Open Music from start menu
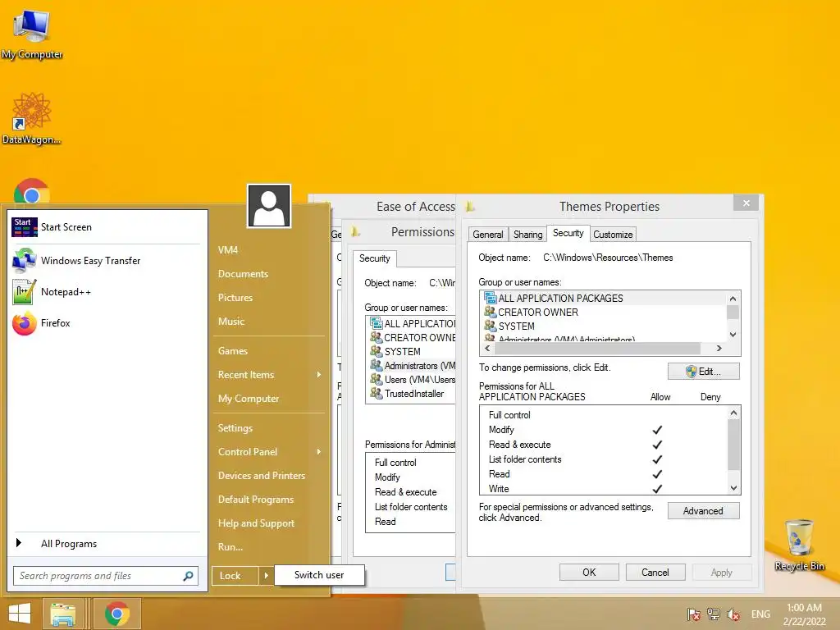 click(231, 322)
